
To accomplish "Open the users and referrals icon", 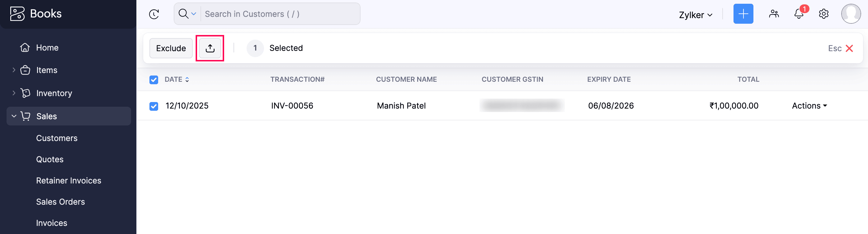I will tap(774, 14).
